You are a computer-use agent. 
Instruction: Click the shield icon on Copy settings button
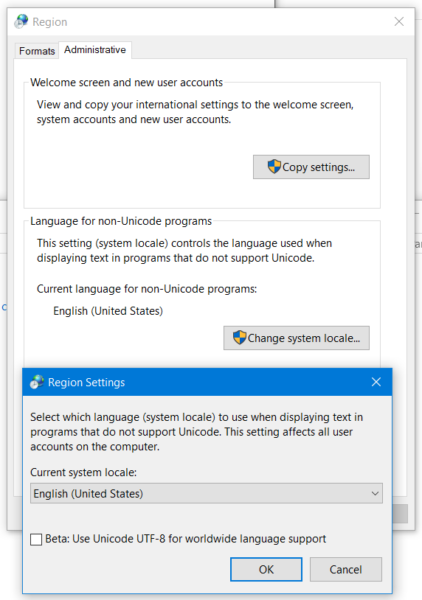[274, 167]
